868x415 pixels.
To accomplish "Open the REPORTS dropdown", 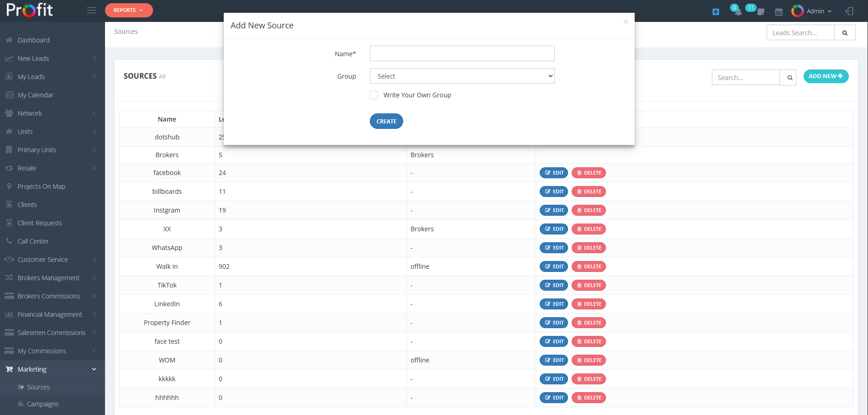I will tap(129, 10).
